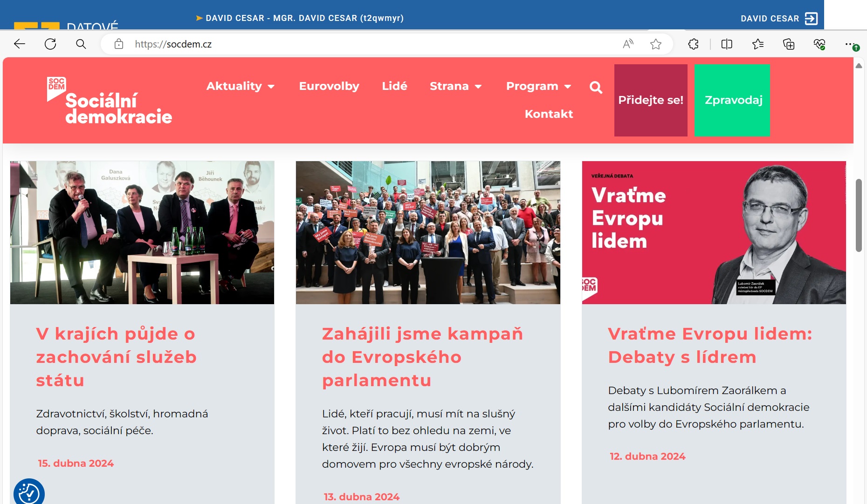Screen dimensions: 867x504
Task: Click the browser search magnifier icon
Action: tap(81, 44)
